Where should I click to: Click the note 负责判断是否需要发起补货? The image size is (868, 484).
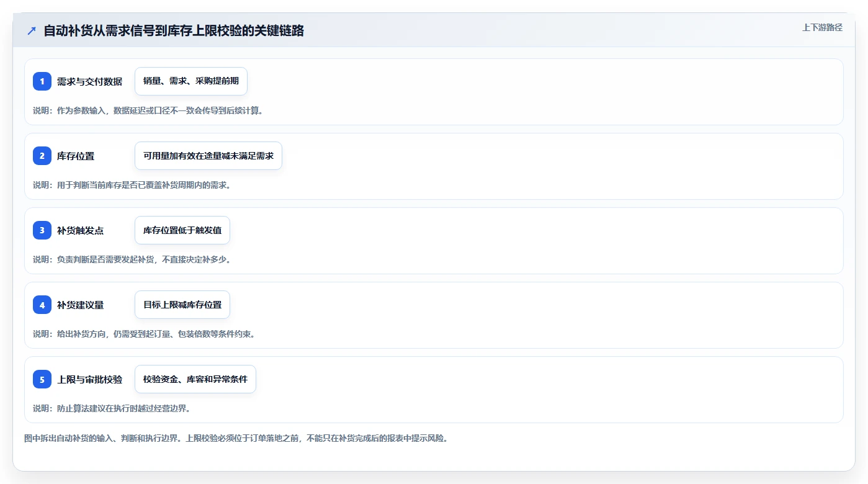click(x=132, y=259)
